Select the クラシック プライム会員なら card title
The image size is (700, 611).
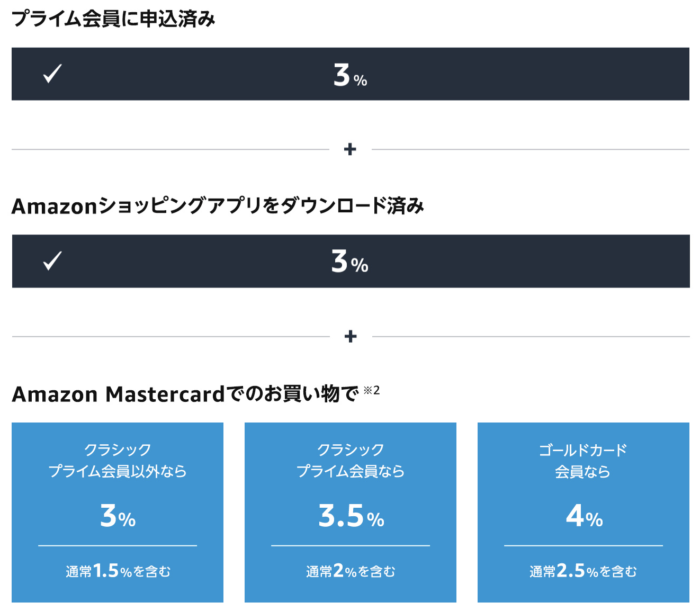(350, 461)
